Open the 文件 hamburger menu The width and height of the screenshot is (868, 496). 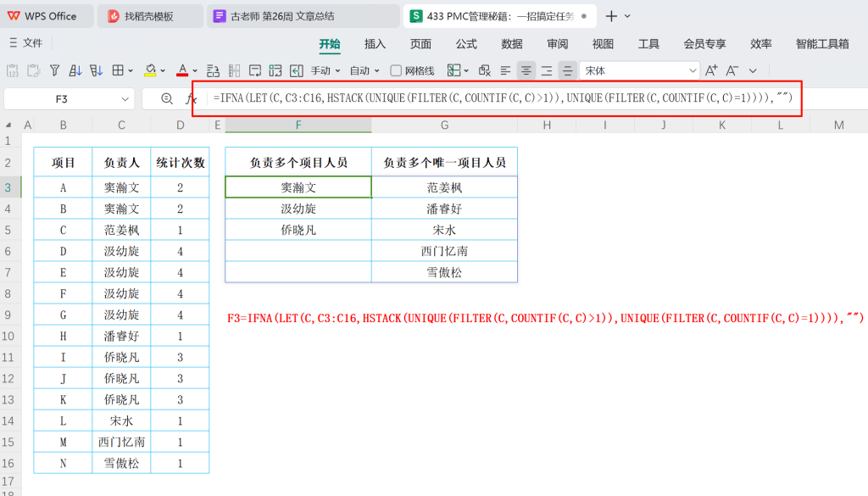click(x=26, y=43)
